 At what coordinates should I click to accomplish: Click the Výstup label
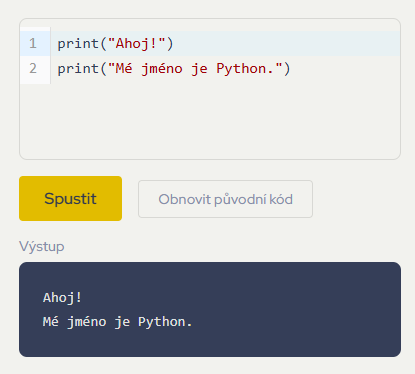coord(42,247)
